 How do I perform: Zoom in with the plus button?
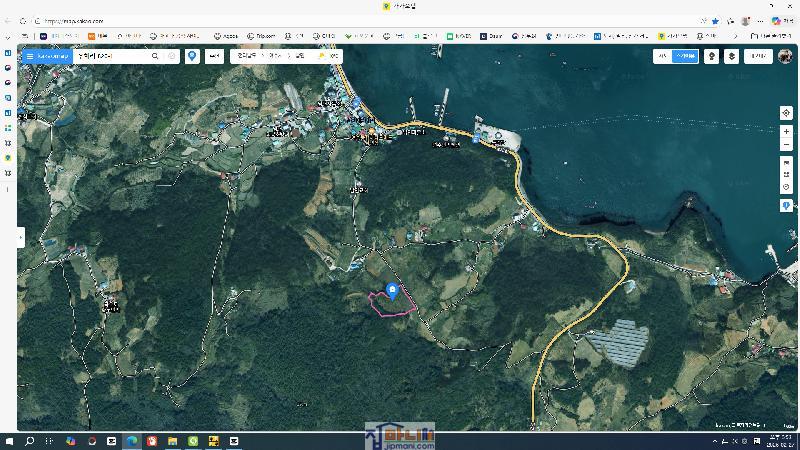(x=787, y=132)
